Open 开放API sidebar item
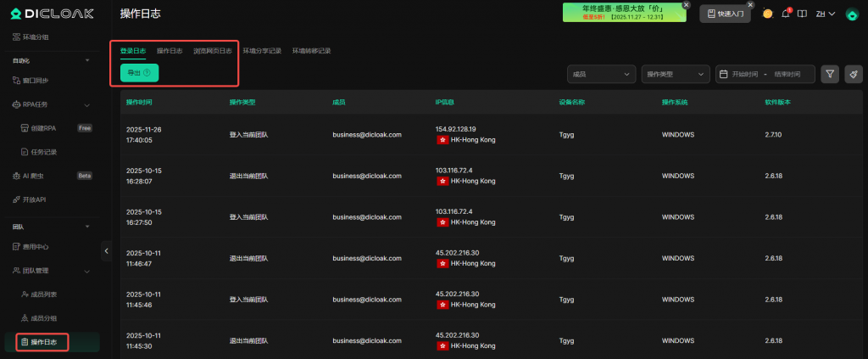Screen dimensions: 868x359 tap(29, 199)
